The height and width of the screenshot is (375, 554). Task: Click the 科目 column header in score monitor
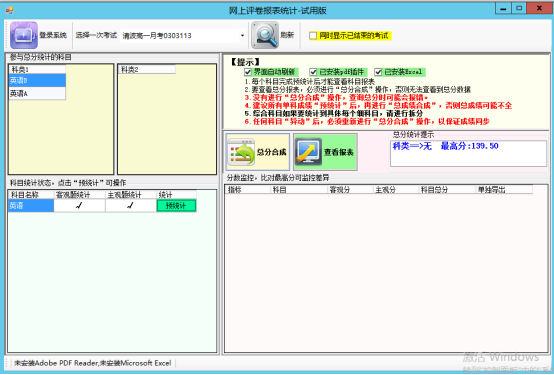coord(299,190)
